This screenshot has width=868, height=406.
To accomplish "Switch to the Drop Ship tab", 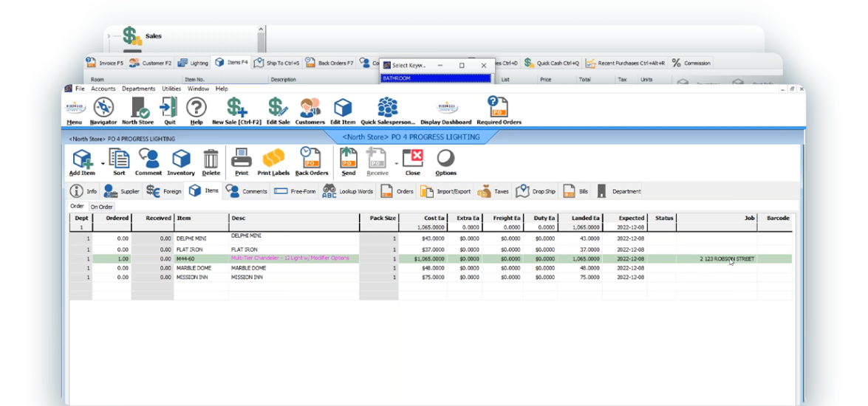I will pyautogui.click(x=536, y=191).
